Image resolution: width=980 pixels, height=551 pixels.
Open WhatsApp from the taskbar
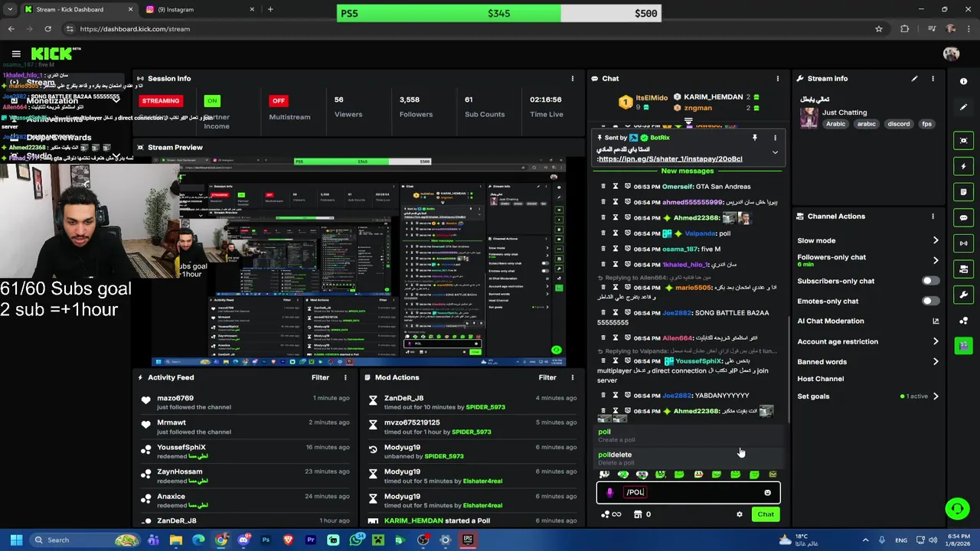click(355, 540)
